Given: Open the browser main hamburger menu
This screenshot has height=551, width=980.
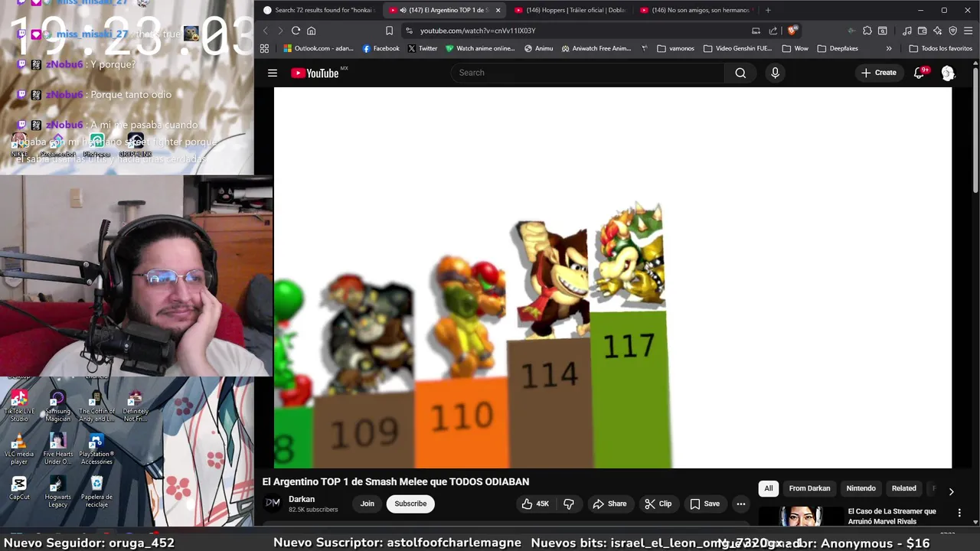Looking at the screenshot, I should point(968,31).
